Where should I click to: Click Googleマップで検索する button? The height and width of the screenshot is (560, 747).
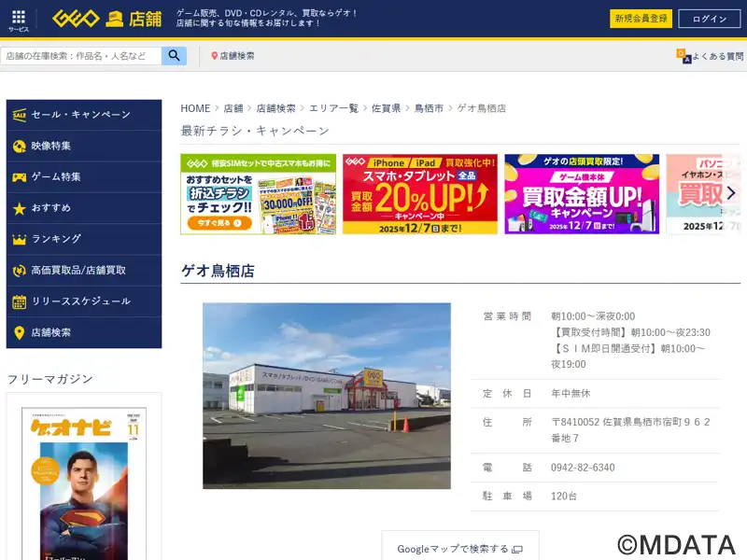coord(460,547)
